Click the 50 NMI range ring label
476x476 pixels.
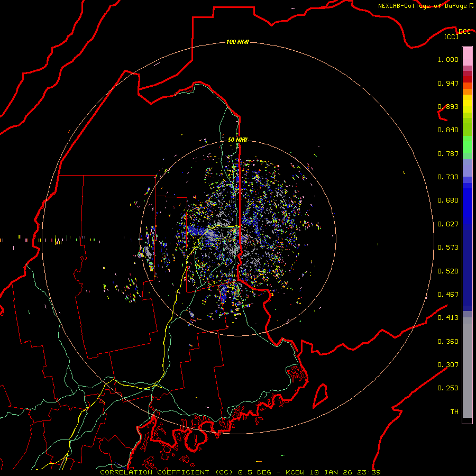pos(237,140)
